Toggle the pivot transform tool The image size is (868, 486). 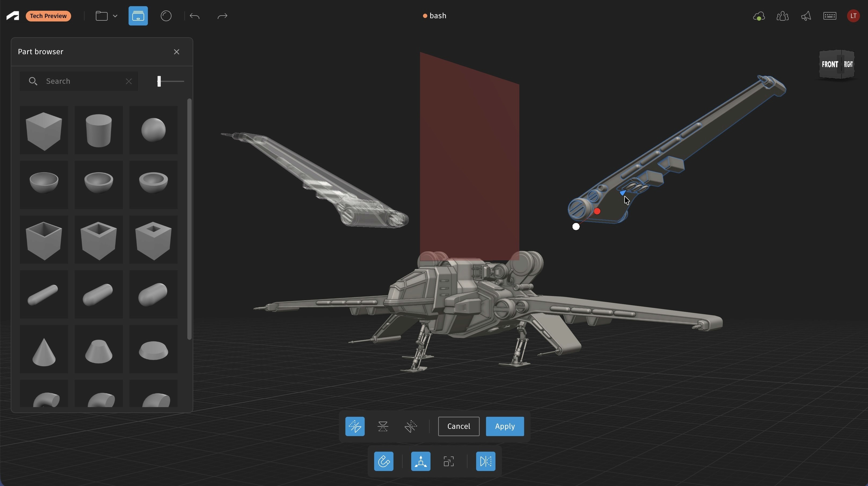point(421,461)
